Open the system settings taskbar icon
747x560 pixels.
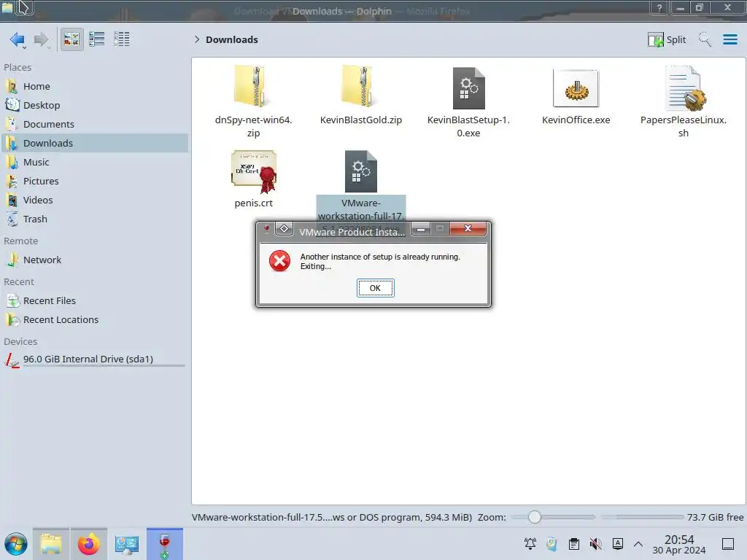tap(126, 544)
